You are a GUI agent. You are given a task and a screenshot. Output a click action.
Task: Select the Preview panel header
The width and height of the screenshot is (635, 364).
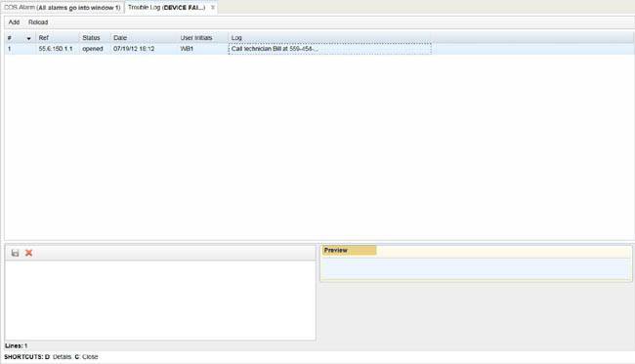coord(349,251)
